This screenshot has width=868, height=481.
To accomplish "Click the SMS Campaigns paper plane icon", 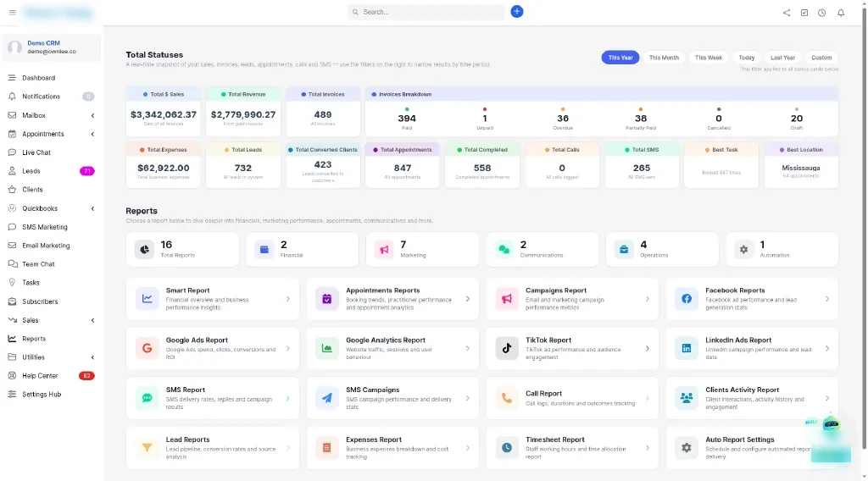I will coord(327,398).
